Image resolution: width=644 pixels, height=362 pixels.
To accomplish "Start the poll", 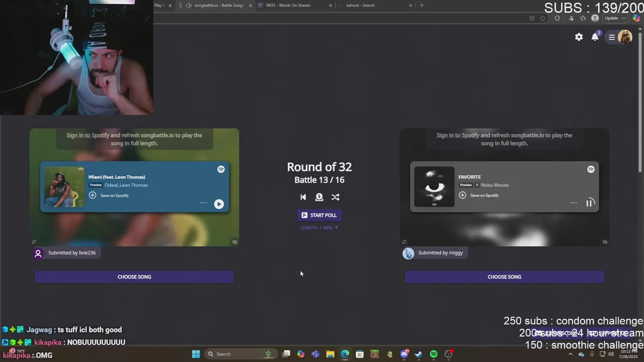I will (319, 215).
